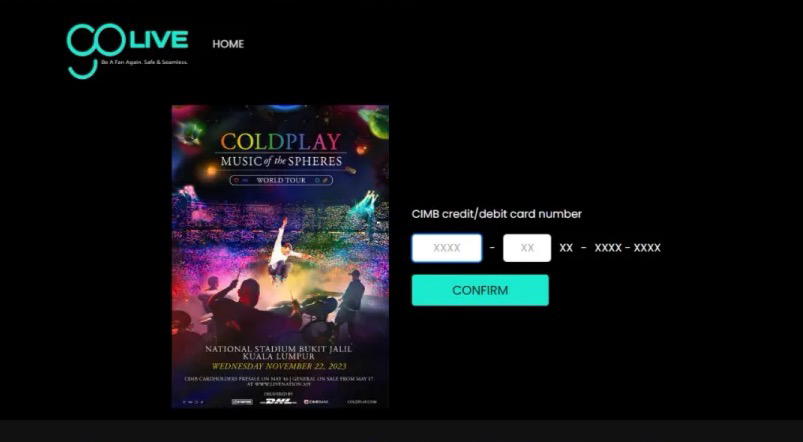Click the Live Nation logo on poster

point(242,402)
